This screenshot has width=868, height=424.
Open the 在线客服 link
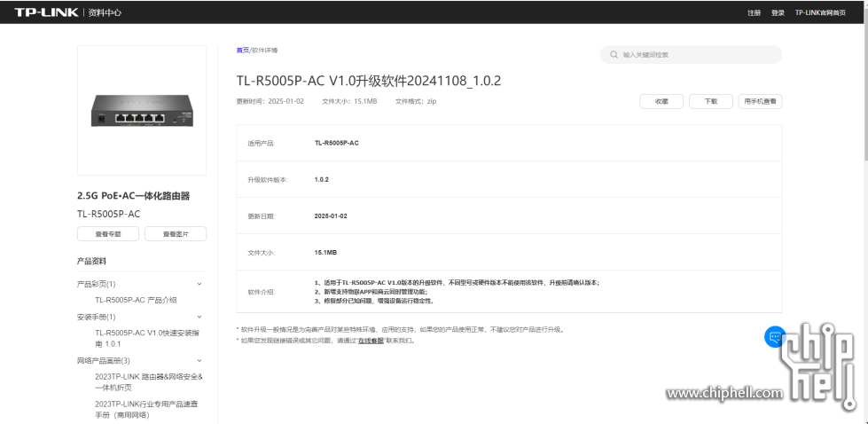[371, 341]
